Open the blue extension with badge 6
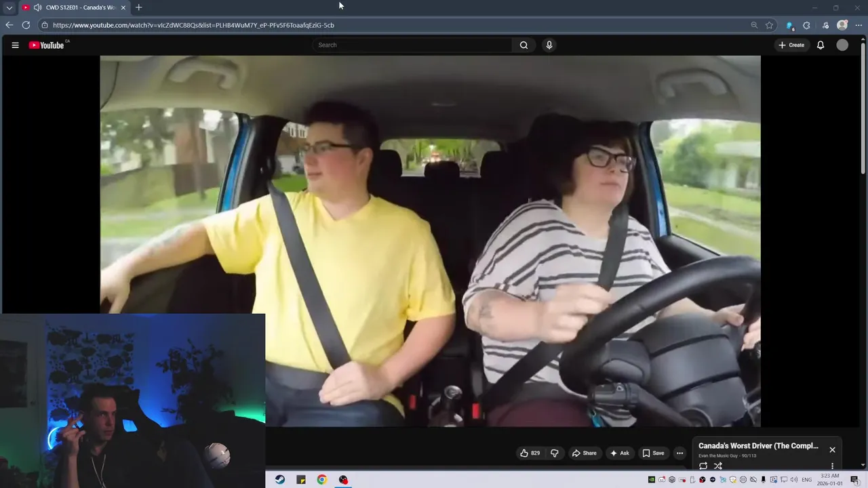Viewport: 868px width, 488px height. pyautogui.click(x=789, y=25)
